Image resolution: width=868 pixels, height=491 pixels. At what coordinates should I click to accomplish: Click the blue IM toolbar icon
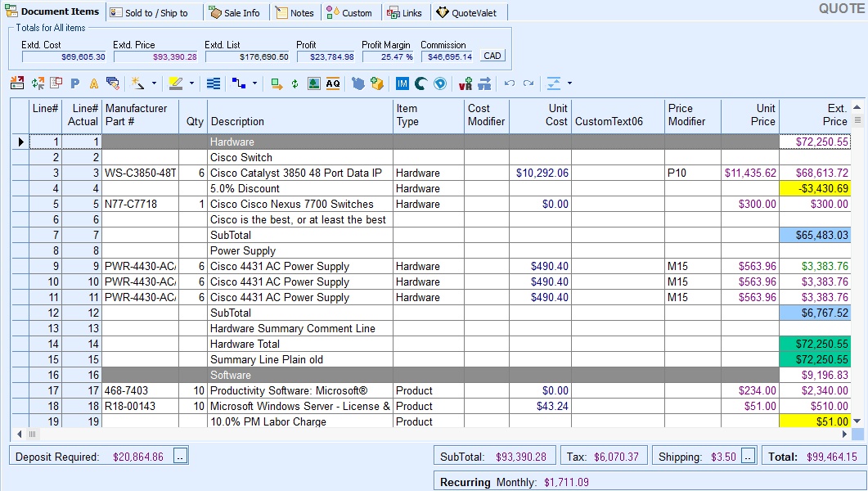402,83
